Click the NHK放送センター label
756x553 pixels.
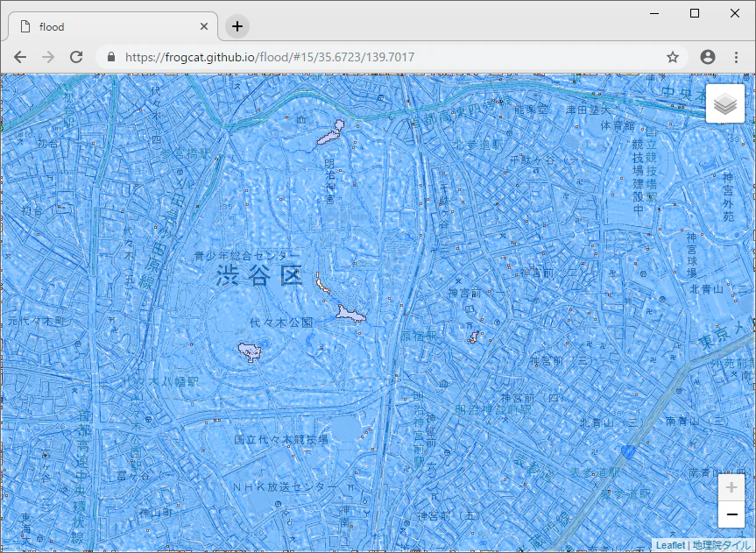pos(285,487)
